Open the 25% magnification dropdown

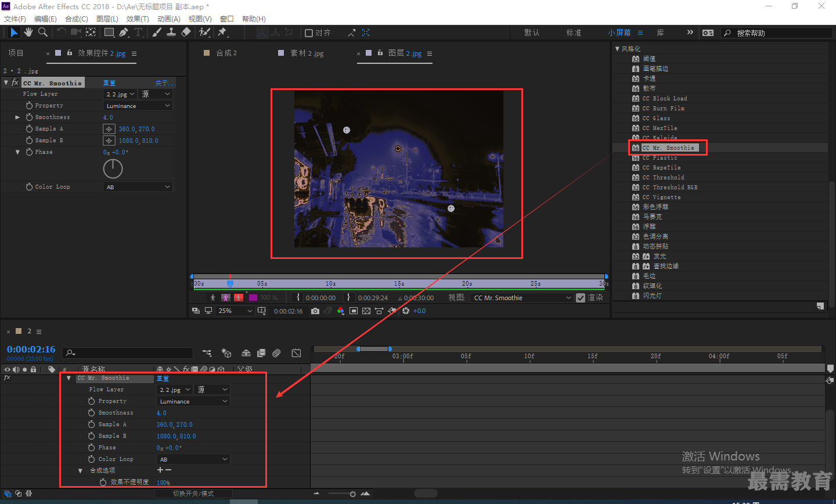[235, 311]
